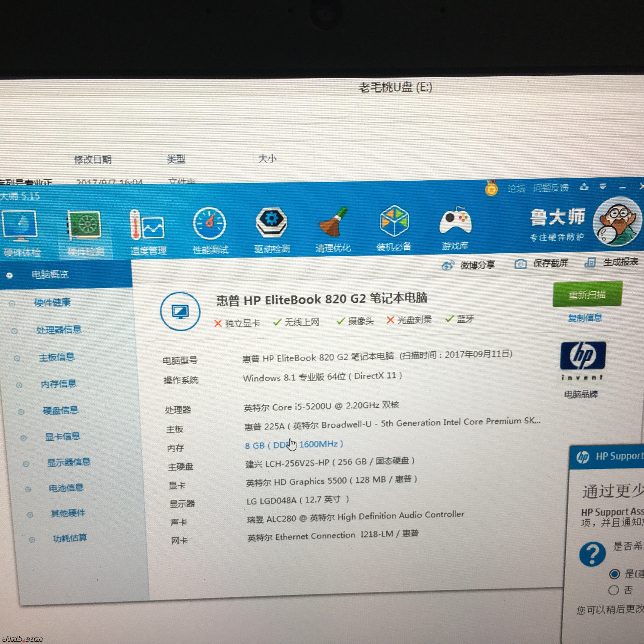Viewport: 644px width, 644px height.
Task: Click the 光盘刻录 feature indicator
Action: pyautogui.click(x=409, y=320)
